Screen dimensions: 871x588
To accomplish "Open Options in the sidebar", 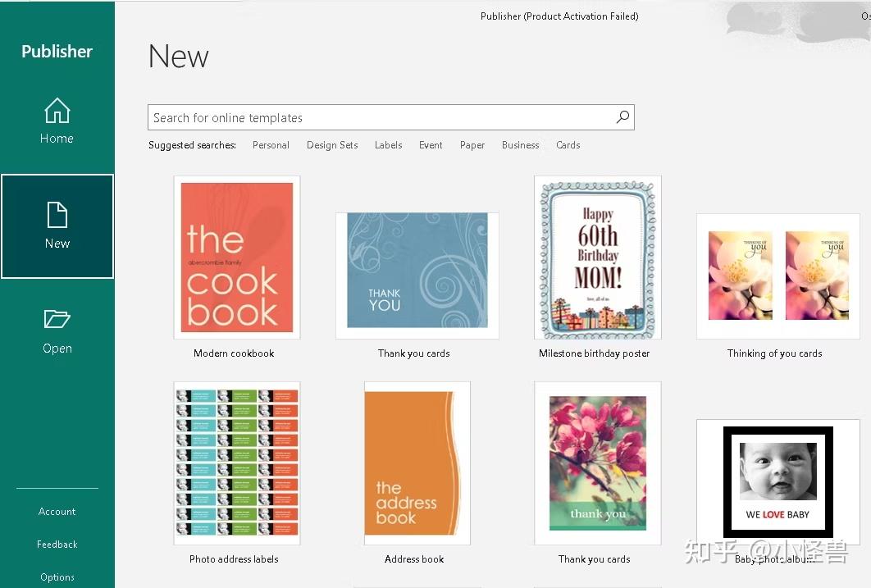I will [57, 577].
